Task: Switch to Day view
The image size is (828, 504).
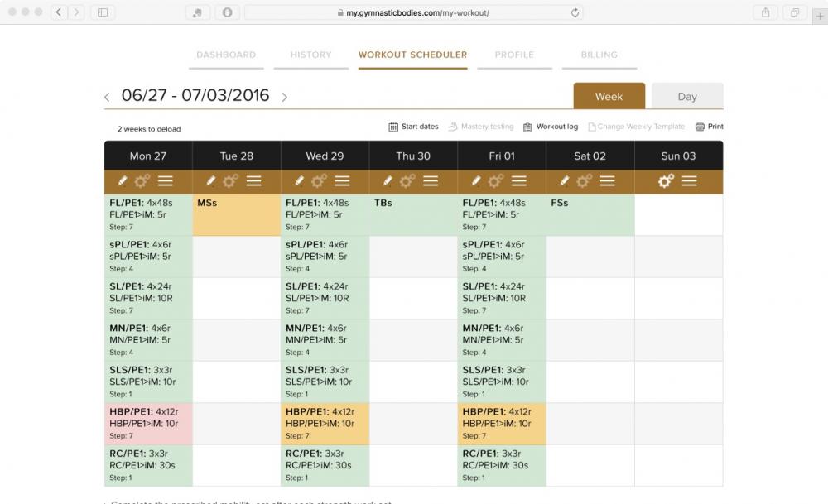Action: click(687, 96)
